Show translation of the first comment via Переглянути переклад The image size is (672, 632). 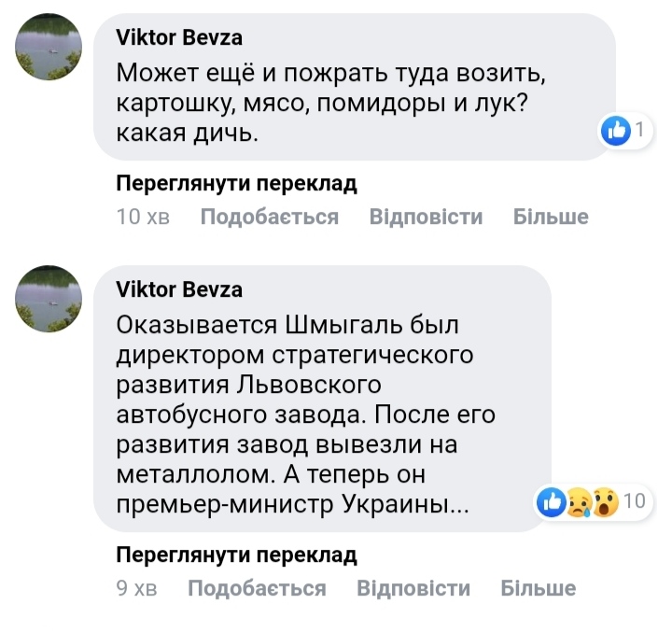pyautogui.click(x=236, y=183)
